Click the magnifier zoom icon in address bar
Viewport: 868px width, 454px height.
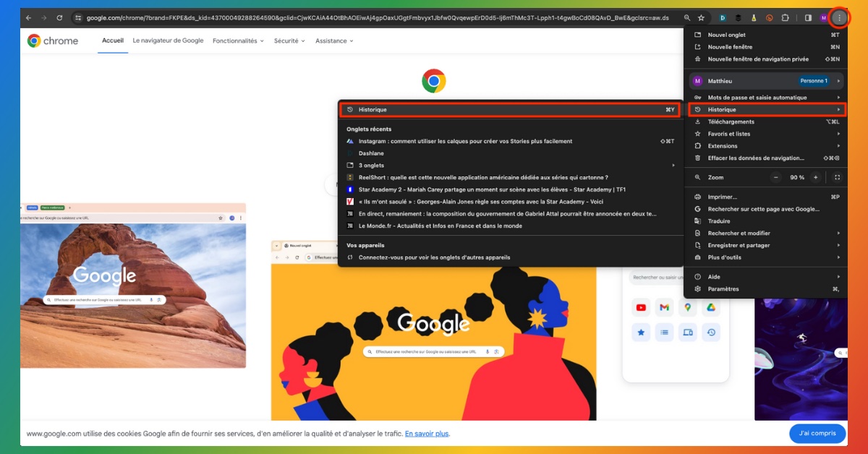[687, 17]
